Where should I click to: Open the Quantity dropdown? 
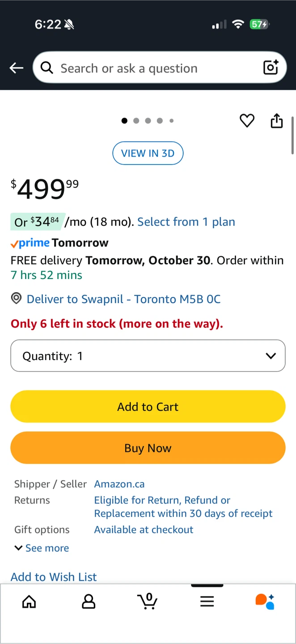[x=148, y=356]
